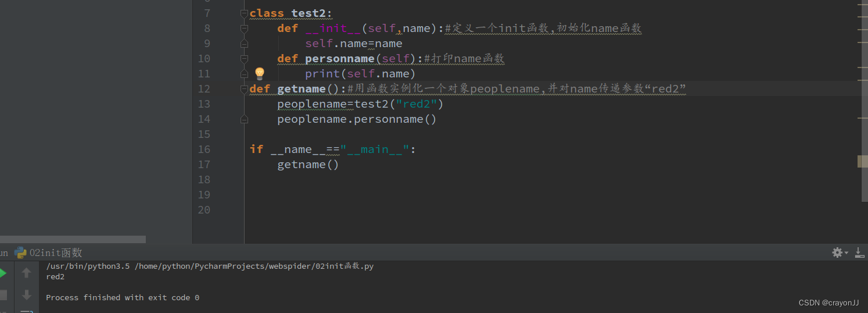Select the 02init函数 run tab
This screenshot has width=868, height=313.
(x=56, y=252)
